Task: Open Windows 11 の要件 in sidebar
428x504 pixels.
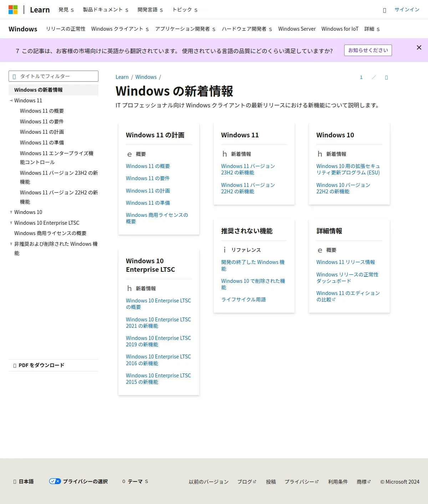Action: pyautogui.click(x=42, y=122)
